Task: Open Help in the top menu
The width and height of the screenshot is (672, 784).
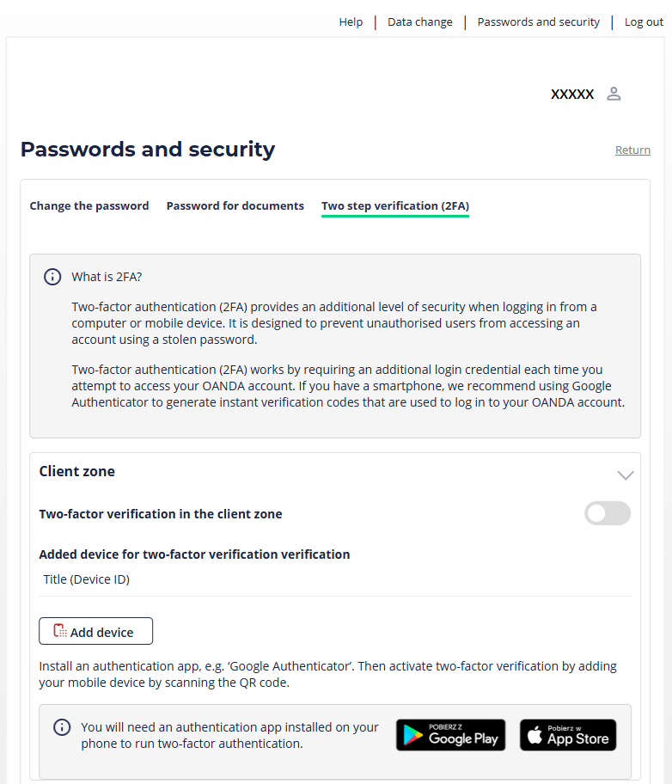Action: pyautogui.click(x=351, y=22)
